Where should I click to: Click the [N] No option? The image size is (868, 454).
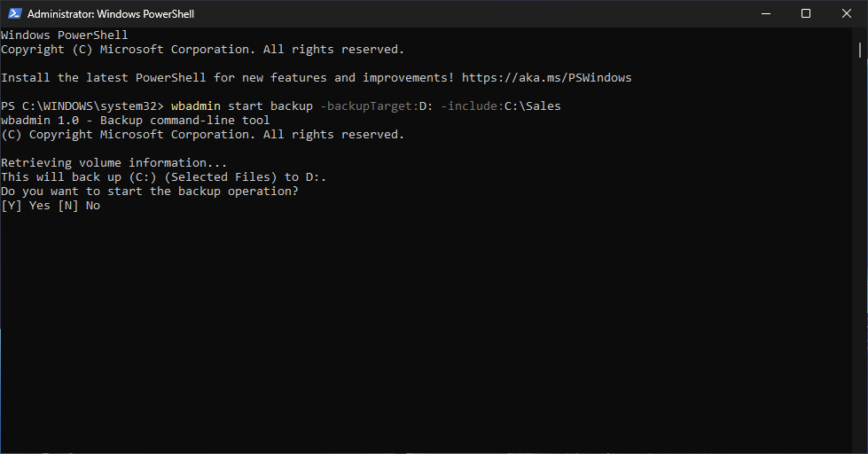(x=79, y=206)
